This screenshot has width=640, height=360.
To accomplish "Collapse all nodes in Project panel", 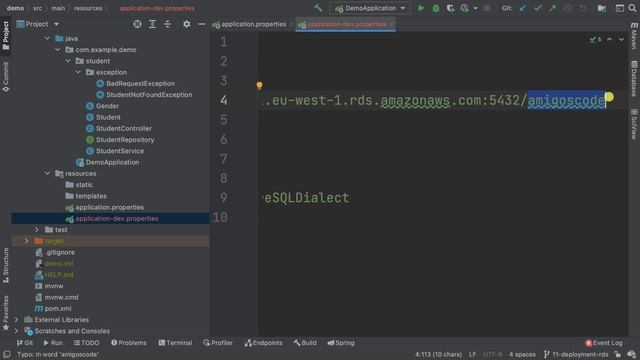I will pyautogui.click(x=167, y=24).
